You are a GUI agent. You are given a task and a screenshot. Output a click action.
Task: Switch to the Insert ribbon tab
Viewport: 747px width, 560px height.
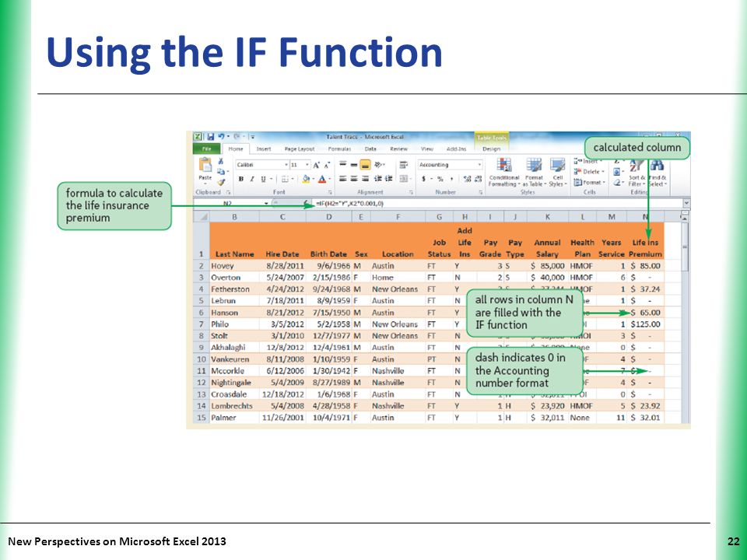point(264,149)
